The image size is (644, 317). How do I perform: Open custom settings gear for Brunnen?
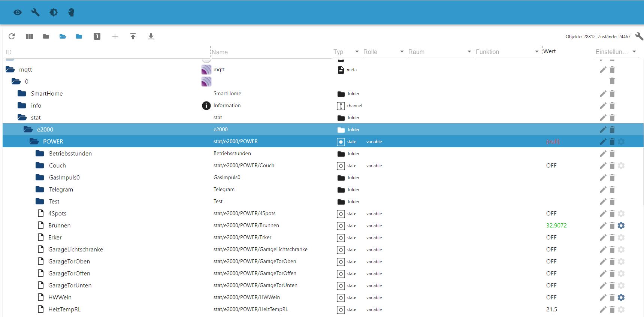click(621, 226)
